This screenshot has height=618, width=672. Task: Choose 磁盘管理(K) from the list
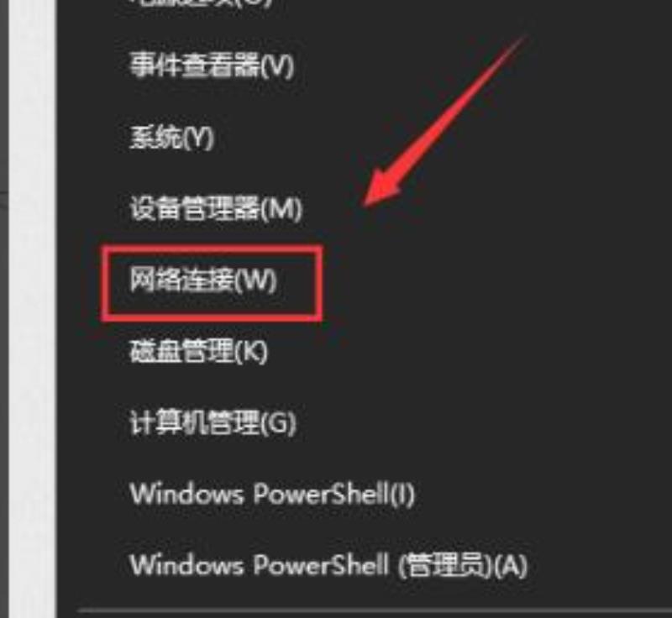199,351
